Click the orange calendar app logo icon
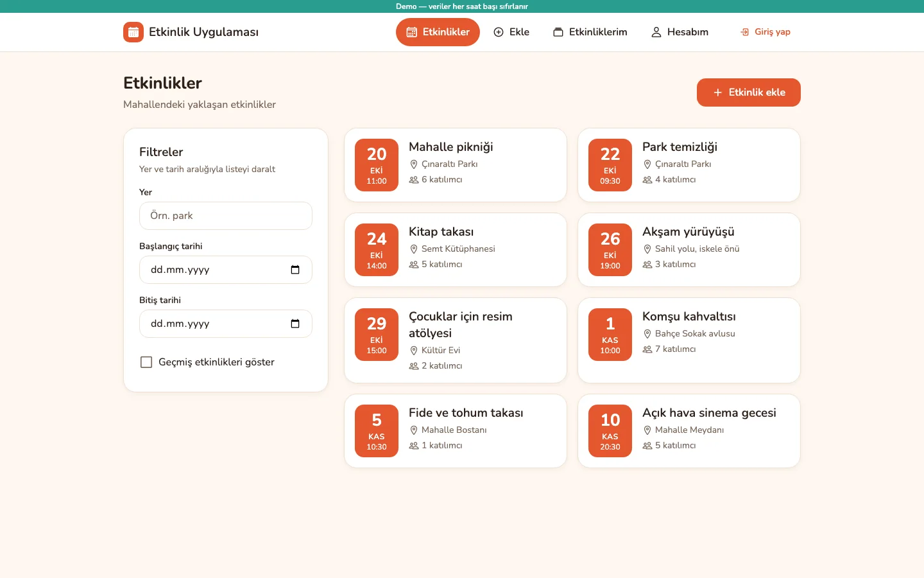 tap(133, 32)
